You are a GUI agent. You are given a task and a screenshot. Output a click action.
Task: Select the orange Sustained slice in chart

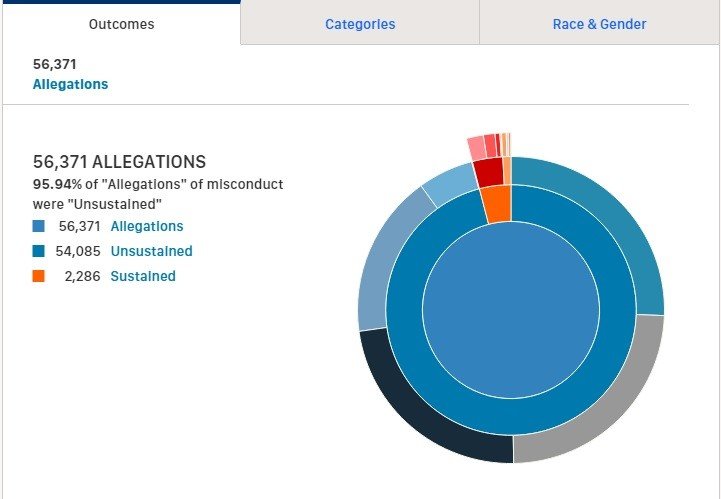(x=498, y=205)
